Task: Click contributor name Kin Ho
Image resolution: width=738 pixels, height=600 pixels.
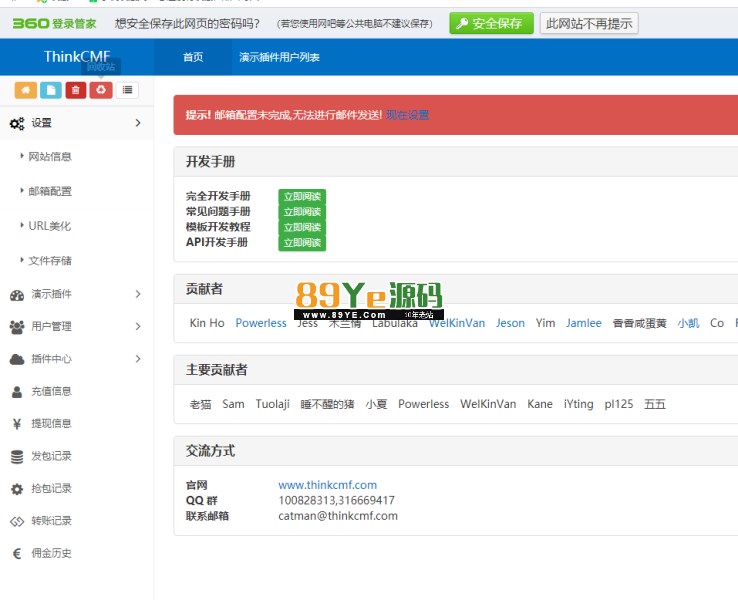Action: tap(207, 323)
